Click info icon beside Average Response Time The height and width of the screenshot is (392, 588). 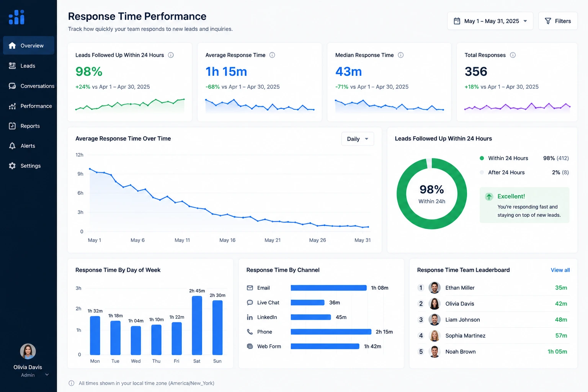(272, 55)
